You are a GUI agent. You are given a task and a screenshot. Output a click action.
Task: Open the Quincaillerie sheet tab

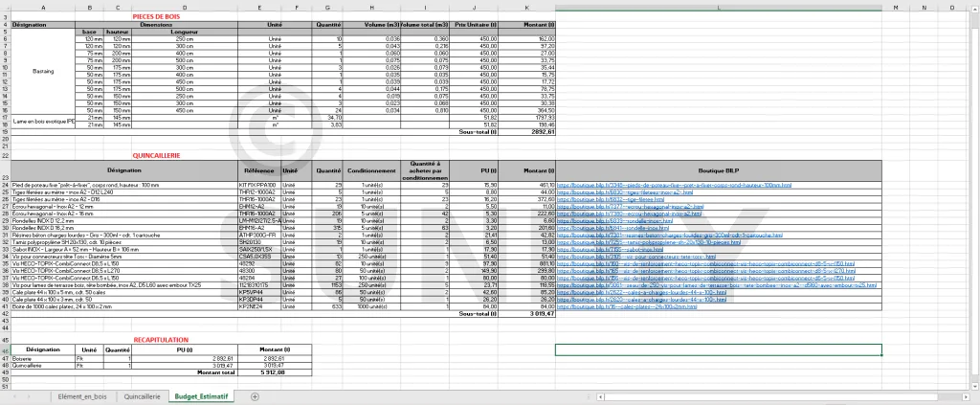tap(142, 396)
